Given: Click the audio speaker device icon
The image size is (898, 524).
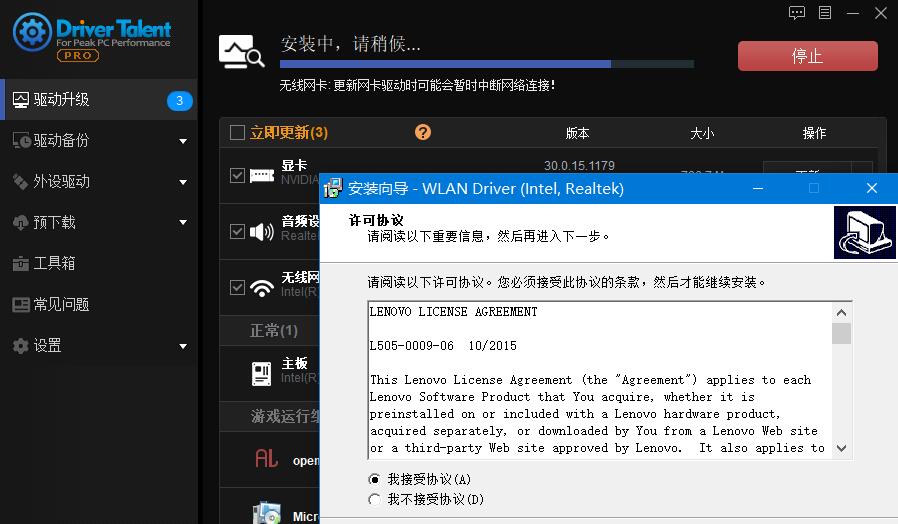Looking at the screenshot, I should (x=262, y=231).
